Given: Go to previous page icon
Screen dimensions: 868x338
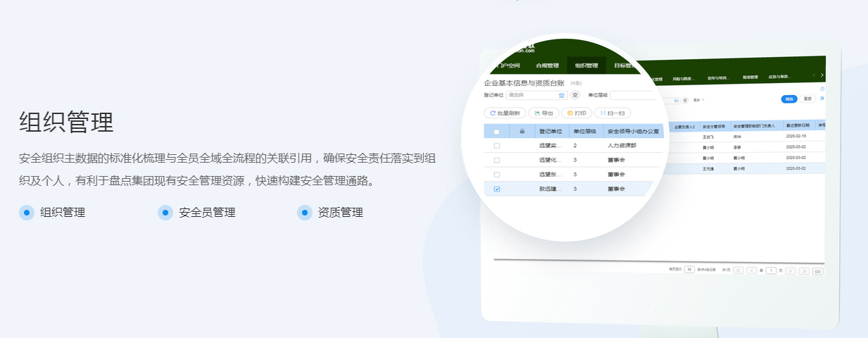Looking at the screenshot, I should point(752,270).
